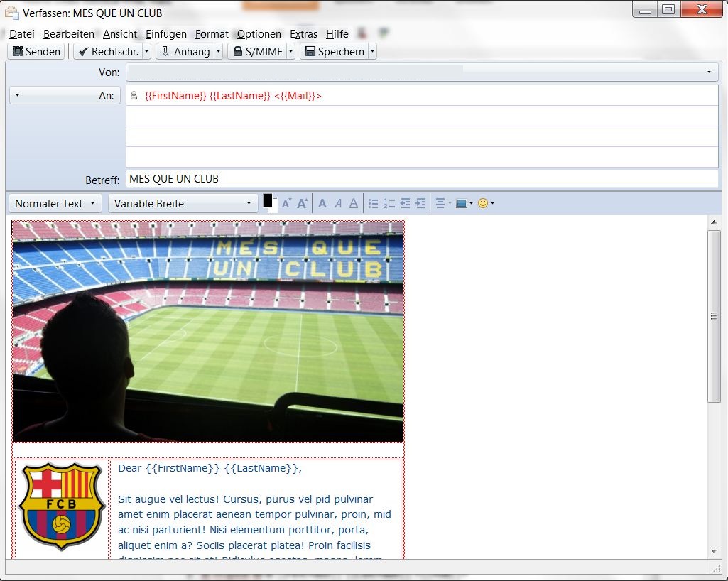This screenshot has height=581, width=728.
Task: Click the black text color swatch
Action: click(268, 200)
